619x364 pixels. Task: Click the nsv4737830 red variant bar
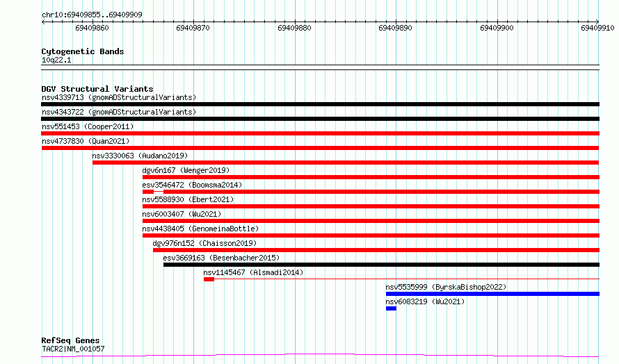[320, 148]
